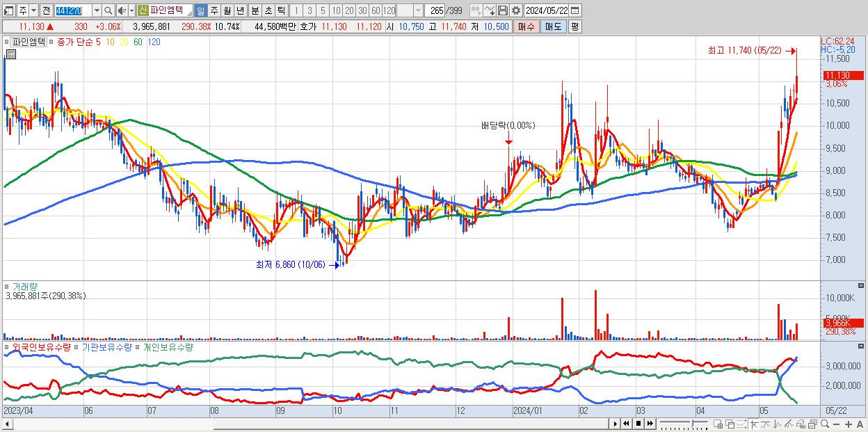Toggle the 외국인보유수량 legend item

(x=8, y=346)
